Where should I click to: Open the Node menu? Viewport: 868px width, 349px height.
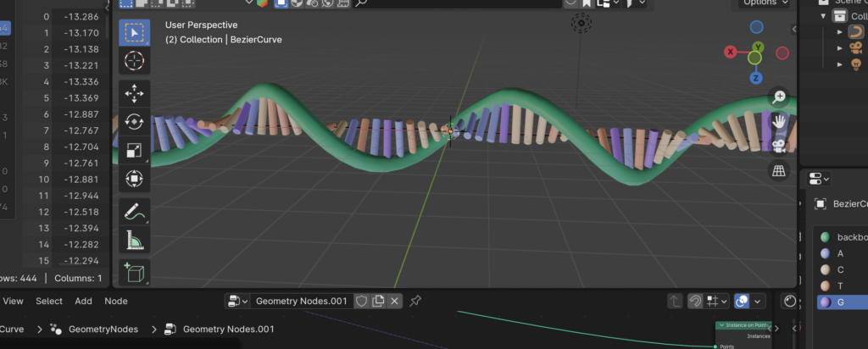coord(116,301)
